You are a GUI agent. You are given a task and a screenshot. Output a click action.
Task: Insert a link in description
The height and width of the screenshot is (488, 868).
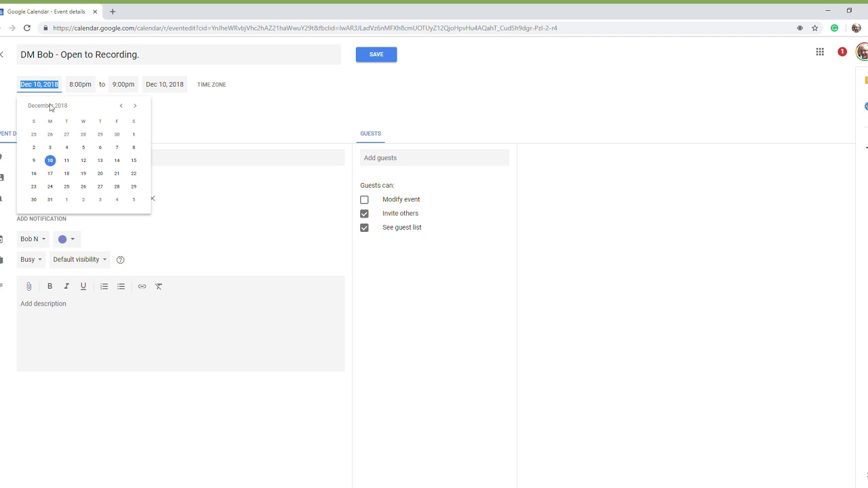coord(142,287)
